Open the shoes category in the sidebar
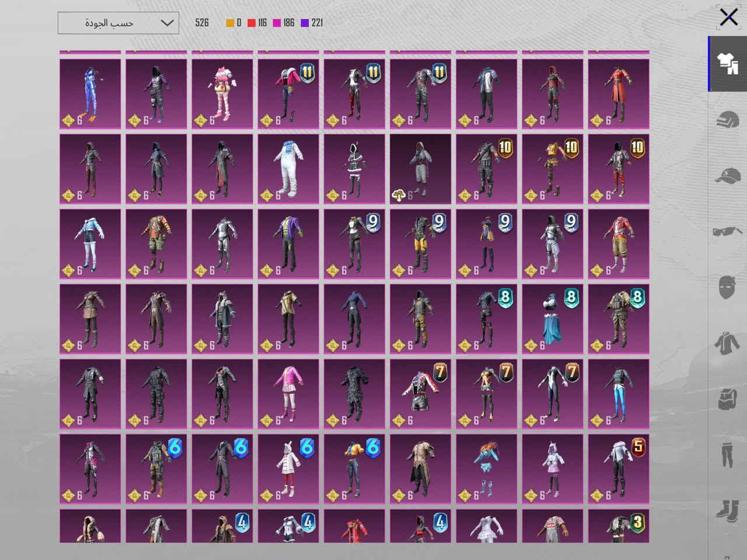 pos(727,510)
